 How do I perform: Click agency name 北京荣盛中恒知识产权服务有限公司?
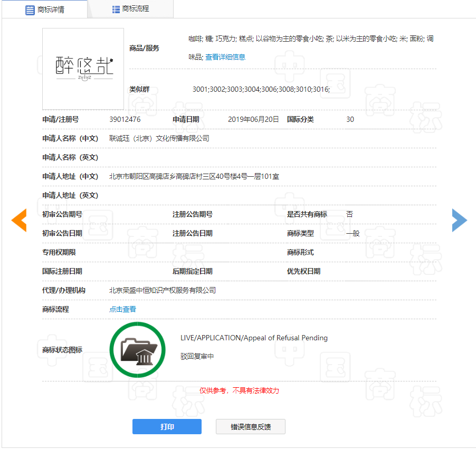coord(163,290)
